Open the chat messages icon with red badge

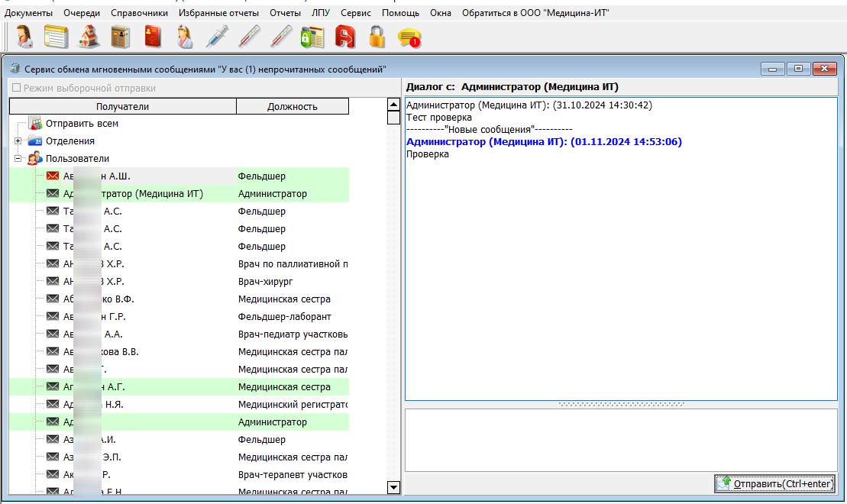pos(409,37)
